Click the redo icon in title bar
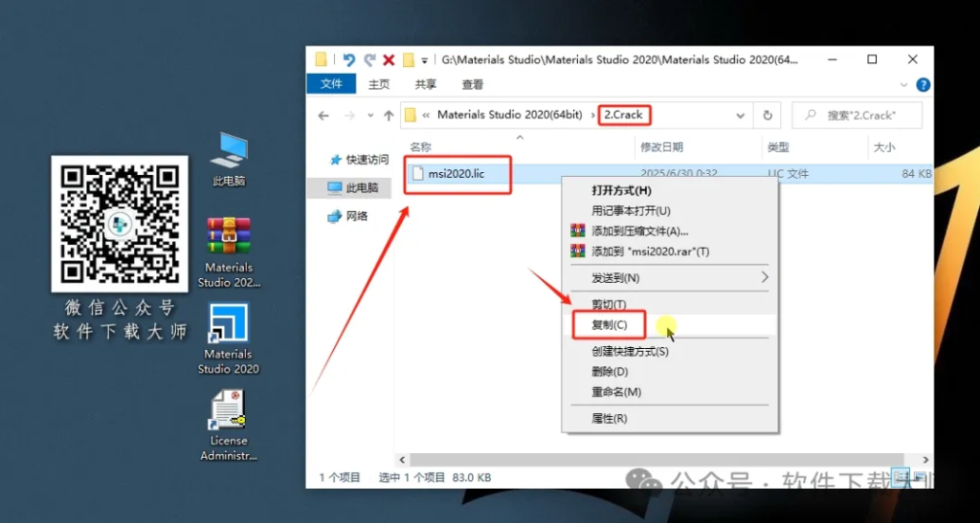This screenshot has height=523, width=980. pos(369,60)
